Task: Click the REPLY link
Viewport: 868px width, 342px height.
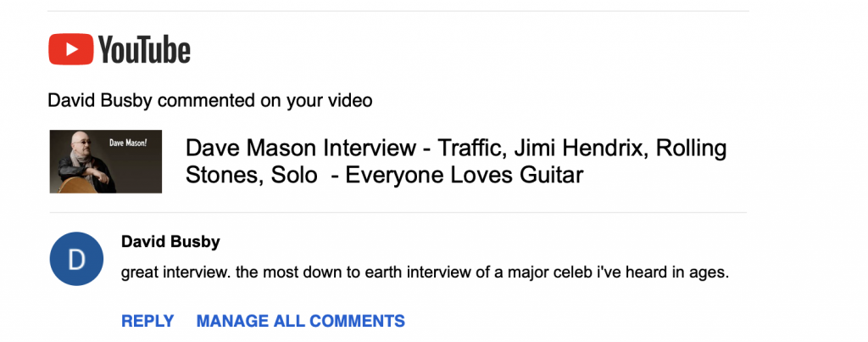Action: pos(147,321)
